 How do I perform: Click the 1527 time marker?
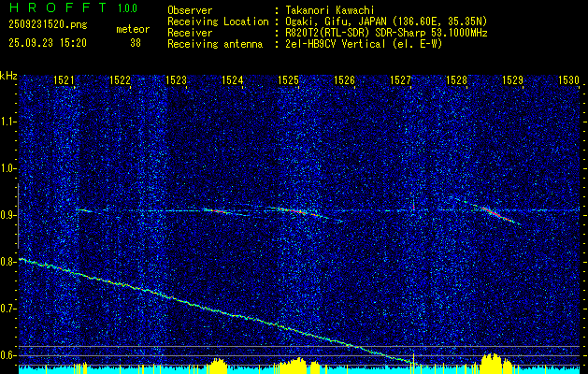click(400, 79)
